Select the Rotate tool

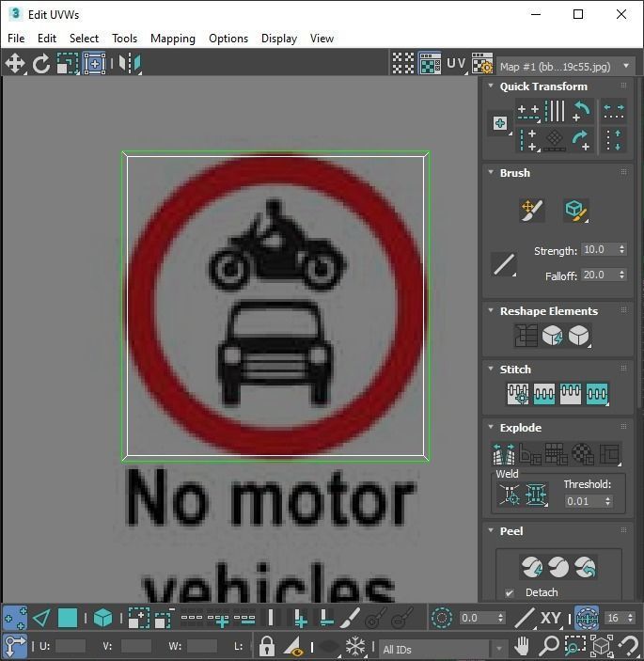pos(41,64)
